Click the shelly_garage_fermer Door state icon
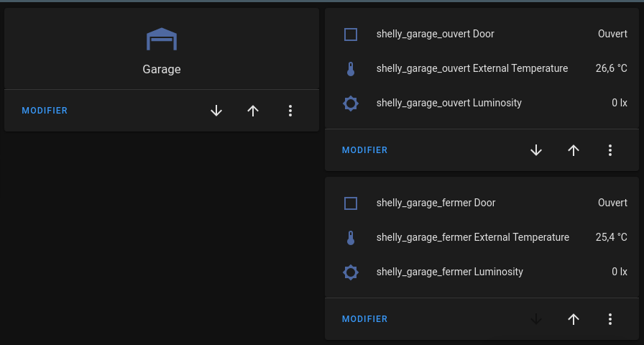This screenshot has width=644, height=345. [x=351, y=203]
